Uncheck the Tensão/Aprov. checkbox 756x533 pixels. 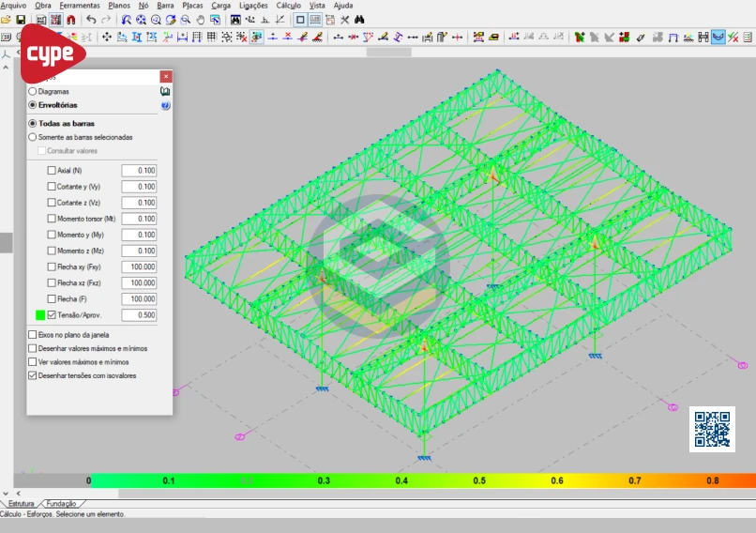coord(52,315)
